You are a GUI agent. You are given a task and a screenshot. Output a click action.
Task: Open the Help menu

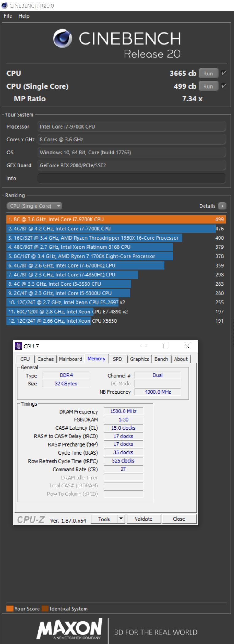(24, 16)
